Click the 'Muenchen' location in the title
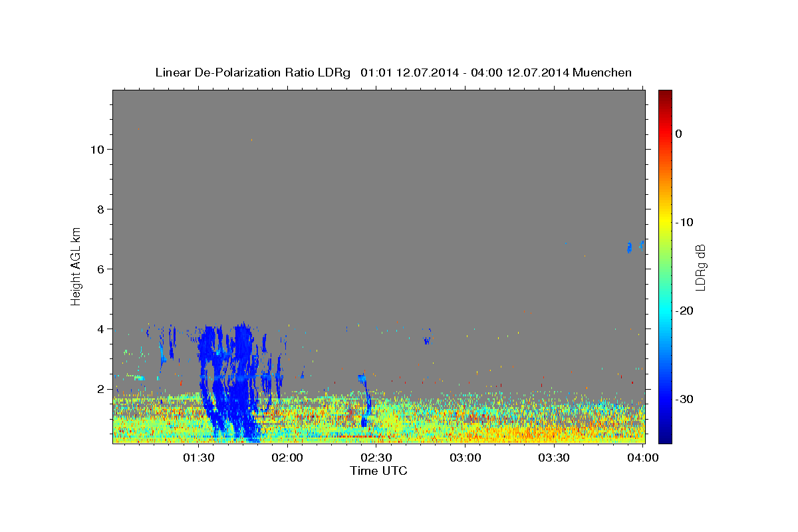 (x=601, y=72)
